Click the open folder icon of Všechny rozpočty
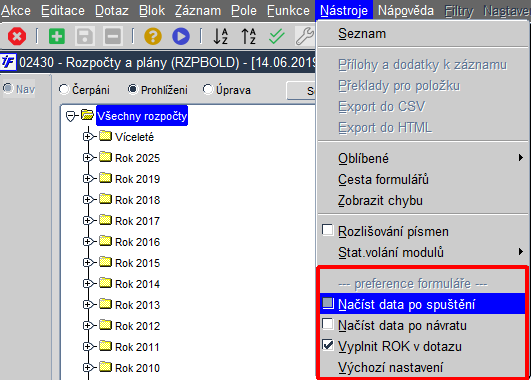The image size is (531, 380). pyautogui.click(x=87, y=115)
